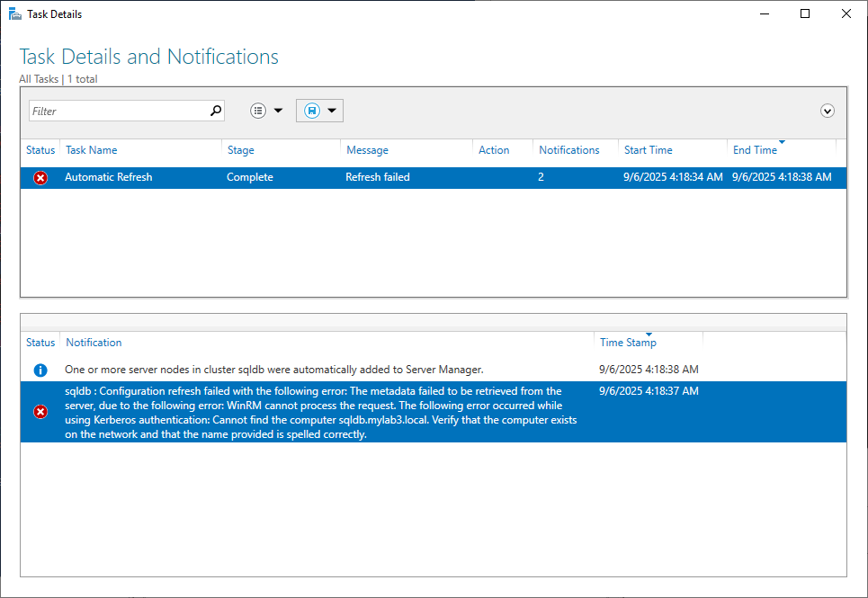The image size is (868, 598).
Task: Sort tasks by End Time column
Action: (x=755, y=150)
